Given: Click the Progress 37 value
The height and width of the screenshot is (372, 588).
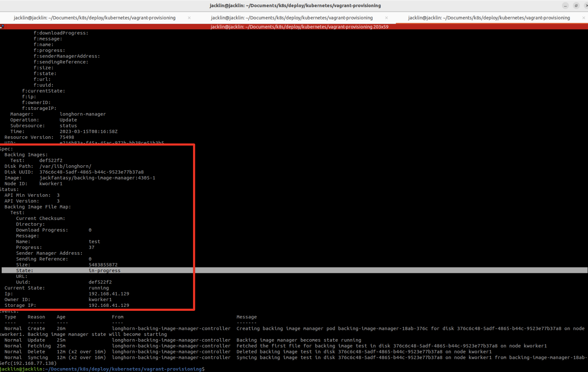Looking at the screenshot, I should coord(92,247).
